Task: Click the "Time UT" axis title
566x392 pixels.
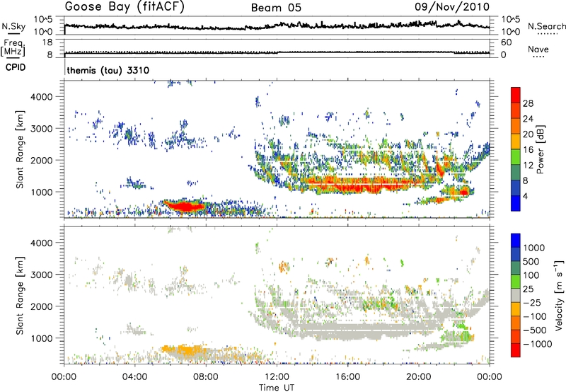Action: tap(277, 388)
